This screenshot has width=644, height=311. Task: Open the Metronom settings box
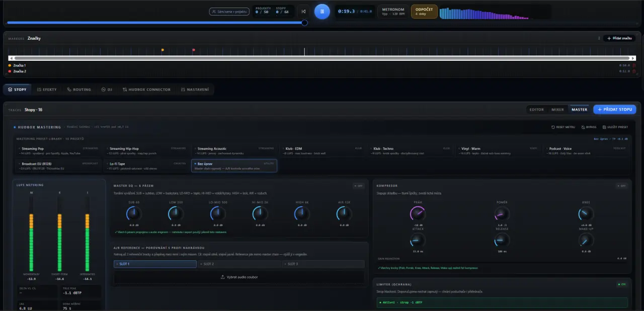pos(393,12)
